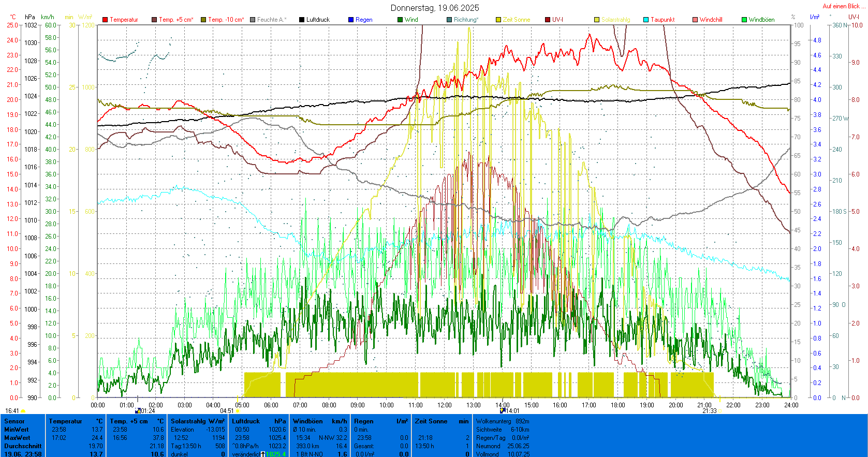868x457 pixels.
Task: Select the 'Solarstrahlg' legend label
Action: tap(616, 20)
